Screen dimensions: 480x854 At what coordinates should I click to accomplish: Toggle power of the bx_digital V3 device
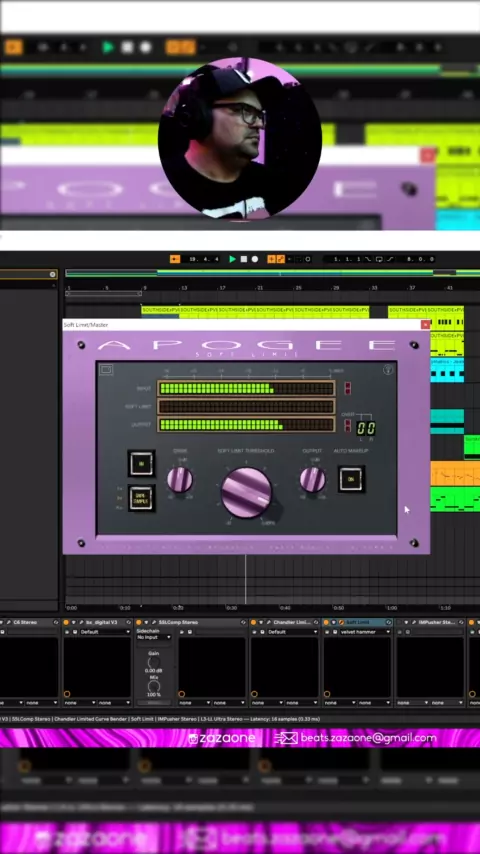(66, 622)
